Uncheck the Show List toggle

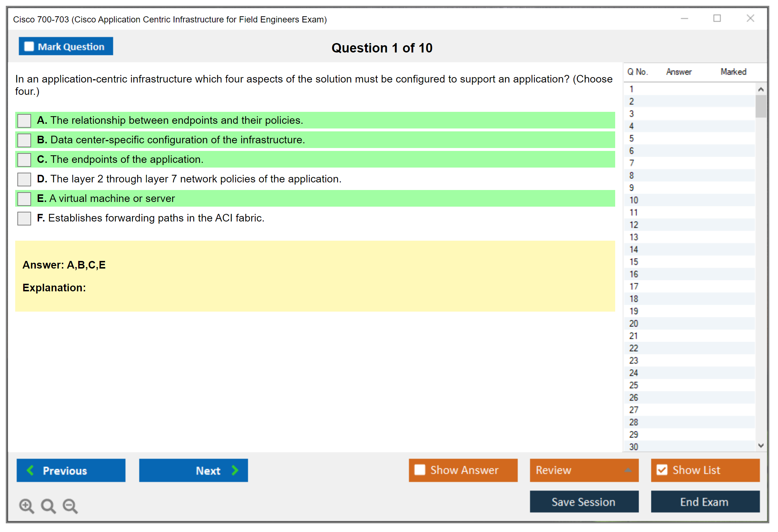coord(662,470)
